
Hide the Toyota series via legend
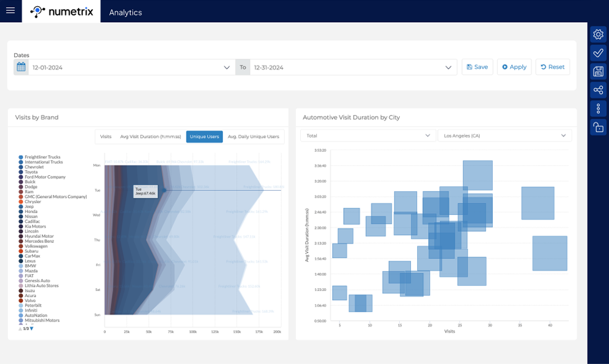point(28,172)
